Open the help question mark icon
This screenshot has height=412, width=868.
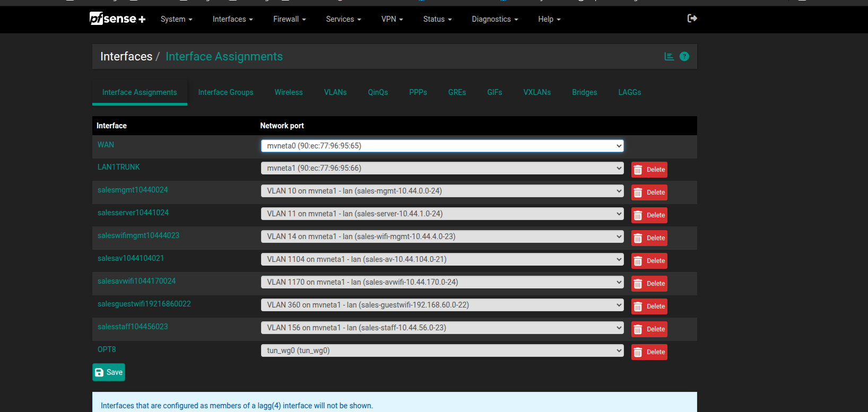pos(684,57)
